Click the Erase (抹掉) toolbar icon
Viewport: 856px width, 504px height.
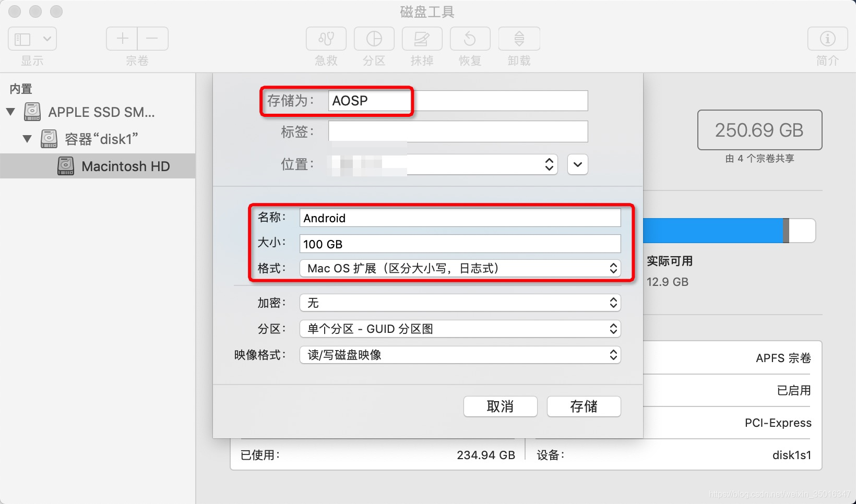point(422,39)
